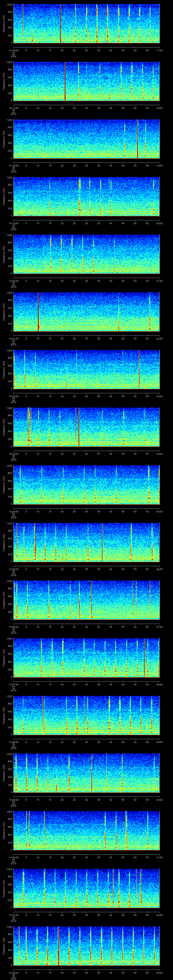173x980 pixels.
Task: Select the '29:00' end time label
Action: click(x=159, y=742)
